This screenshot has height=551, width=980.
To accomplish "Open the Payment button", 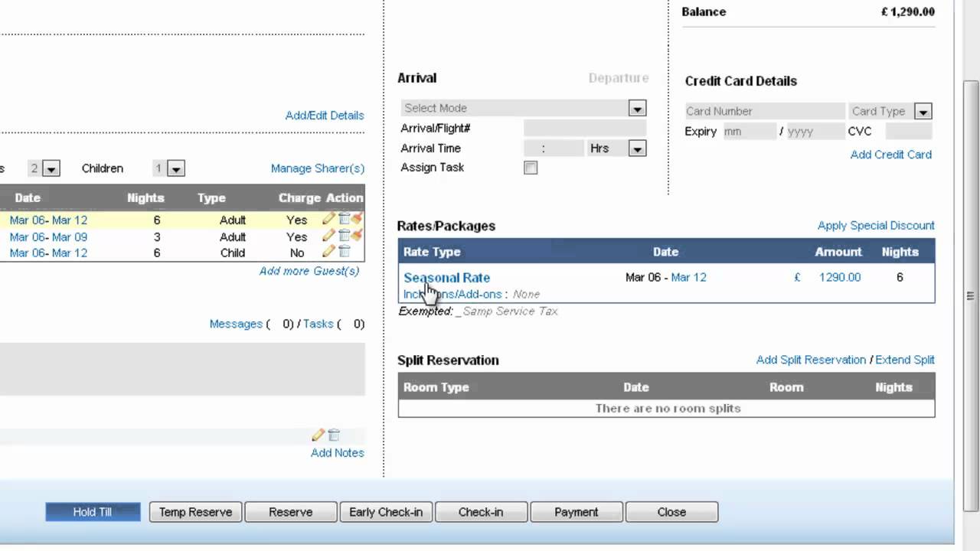I will (x=577, y=512).
